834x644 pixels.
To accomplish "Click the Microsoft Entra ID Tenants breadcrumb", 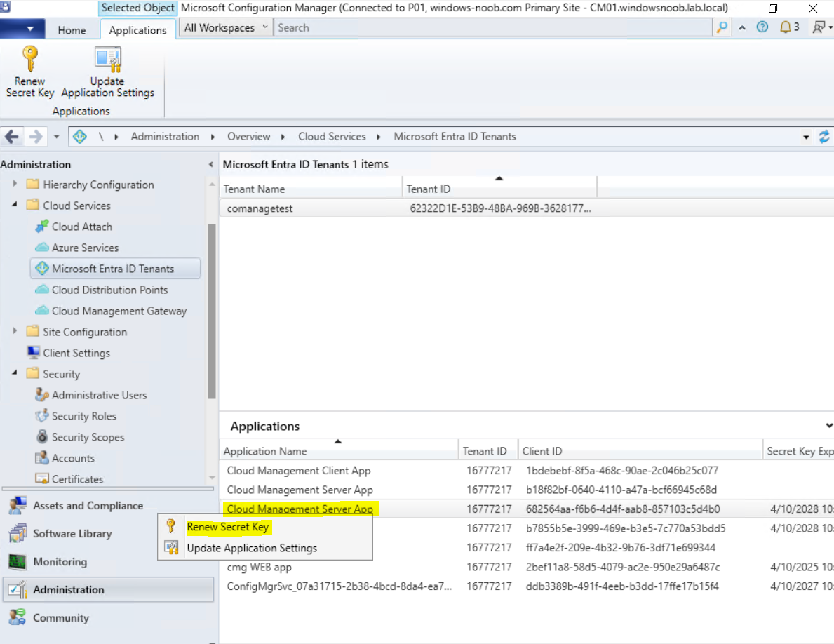I will coord(455,137).
